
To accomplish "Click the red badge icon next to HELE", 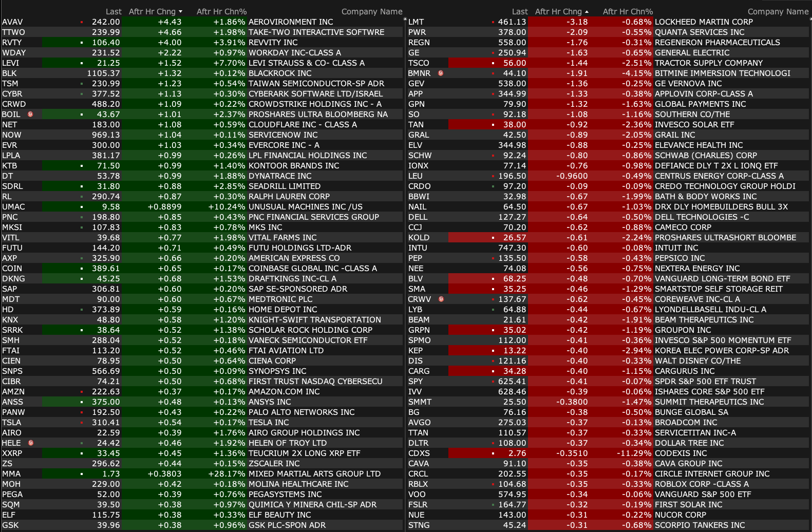I will click(31, 443).
